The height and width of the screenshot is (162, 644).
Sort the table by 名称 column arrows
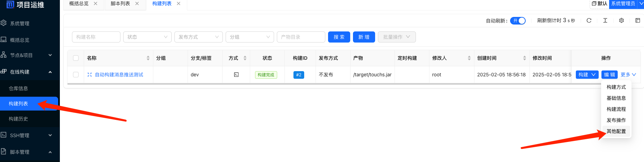148,58
